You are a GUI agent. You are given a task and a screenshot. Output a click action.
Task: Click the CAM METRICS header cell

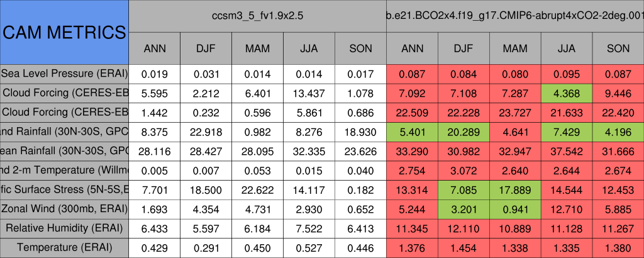coord(64,31)
